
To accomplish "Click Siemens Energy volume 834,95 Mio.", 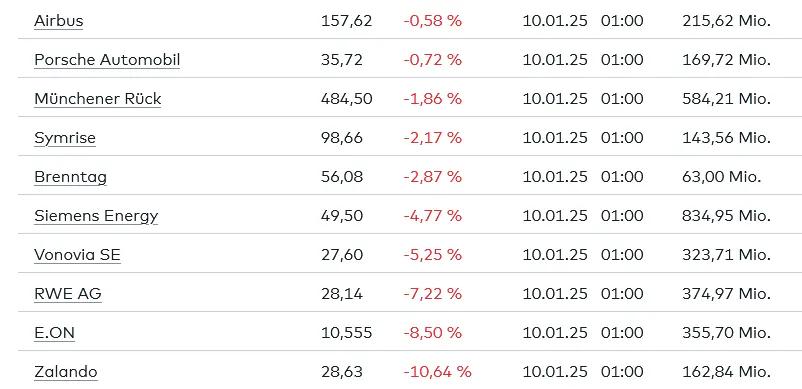I will click(x=726, y=216).
